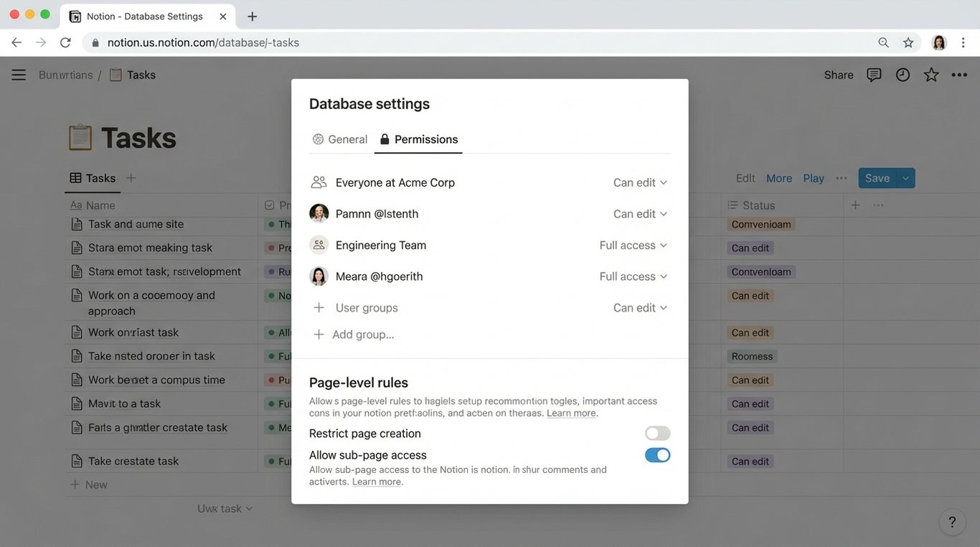Click page icon for Take crestate task
Image resolution: width=980 pixels, height=547 pixels.
point(76,461)
